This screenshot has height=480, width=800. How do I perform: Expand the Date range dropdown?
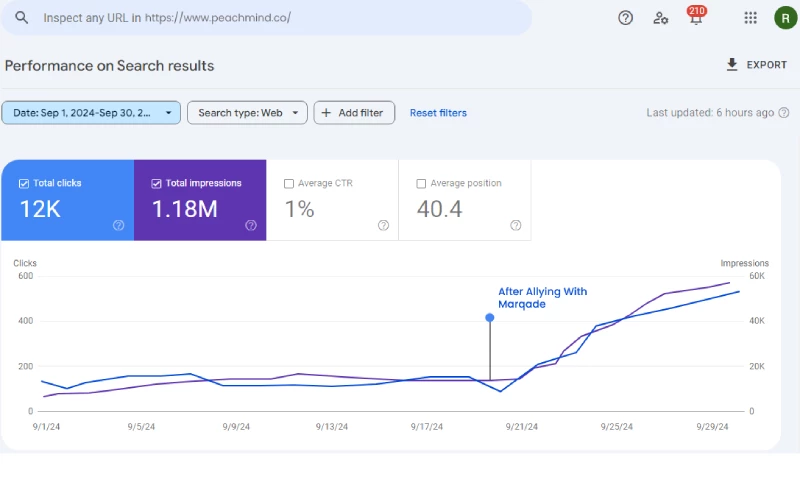coord(91,113)
